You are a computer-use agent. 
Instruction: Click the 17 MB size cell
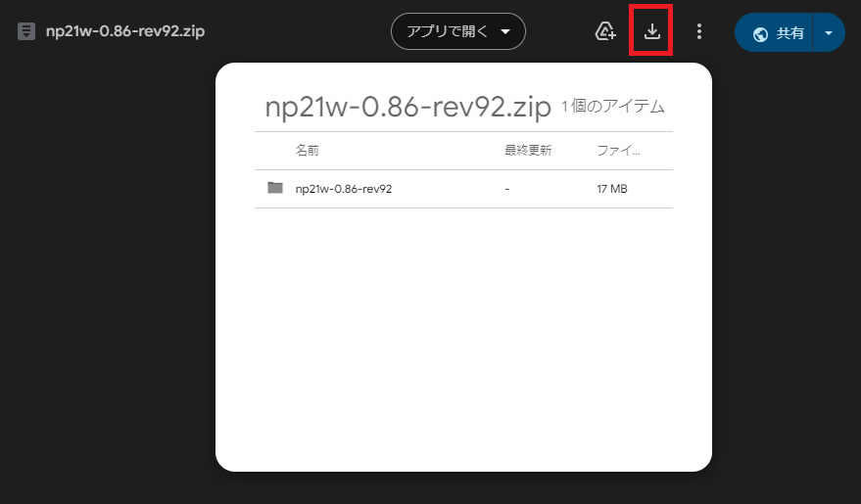click(611, 188)
